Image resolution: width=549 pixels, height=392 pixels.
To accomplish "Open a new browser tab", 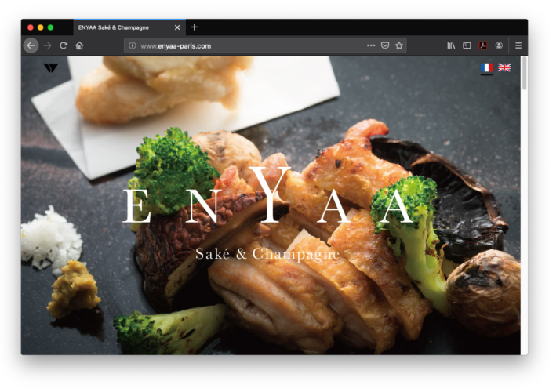I will 195,27.
